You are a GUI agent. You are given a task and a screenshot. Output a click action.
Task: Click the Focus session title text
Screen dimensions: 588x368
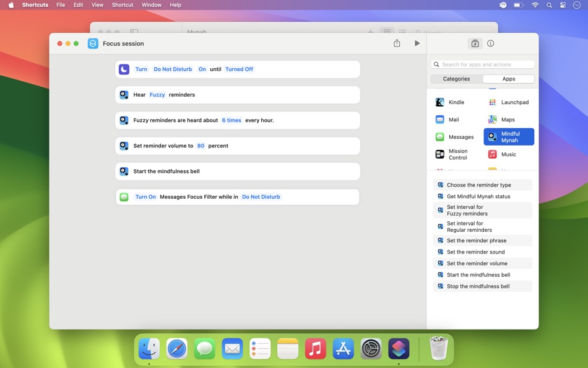pyautogui.click(x=123, y=43)
